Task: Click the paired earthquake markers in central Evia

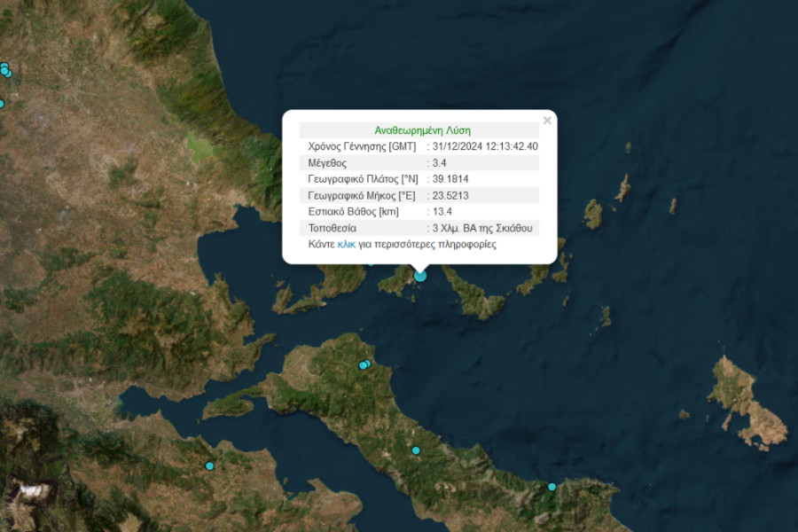Action: click(x=364, y=364)
